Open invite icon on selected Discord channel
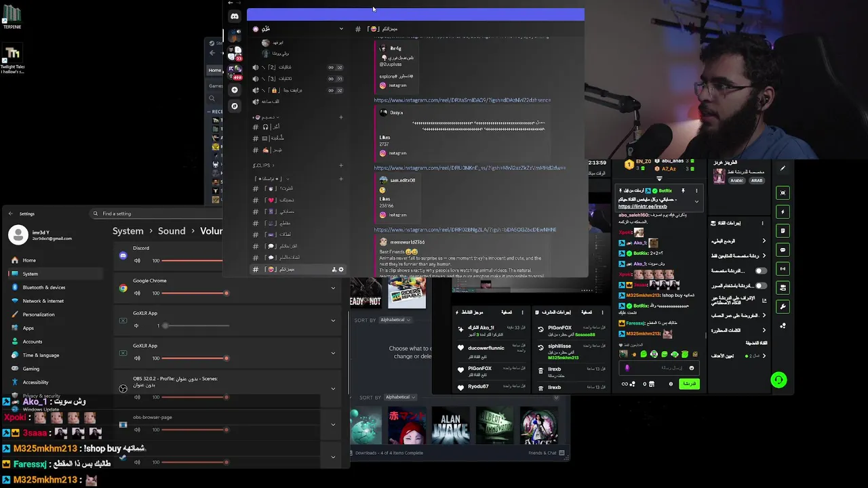The image size is (868, 488). click(x=334, y=269)
